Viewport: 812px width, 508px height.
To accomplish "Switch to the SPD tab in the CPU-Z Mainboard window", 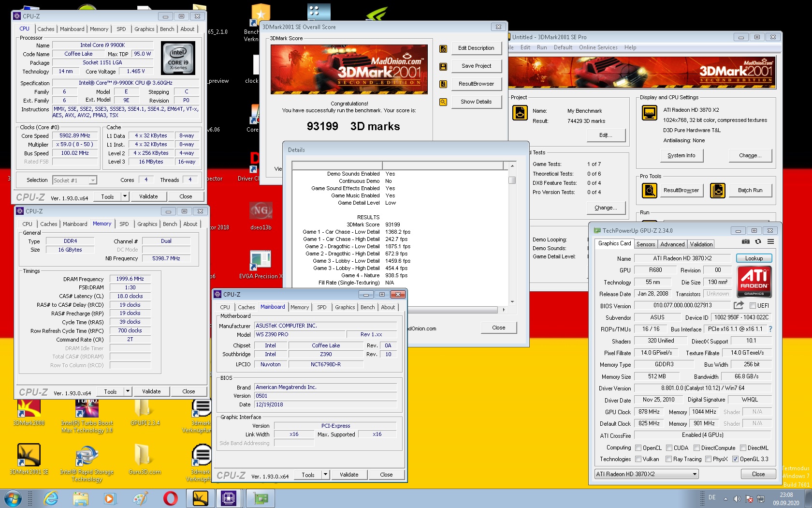I will pyautogui.click(x=321, y=307).
